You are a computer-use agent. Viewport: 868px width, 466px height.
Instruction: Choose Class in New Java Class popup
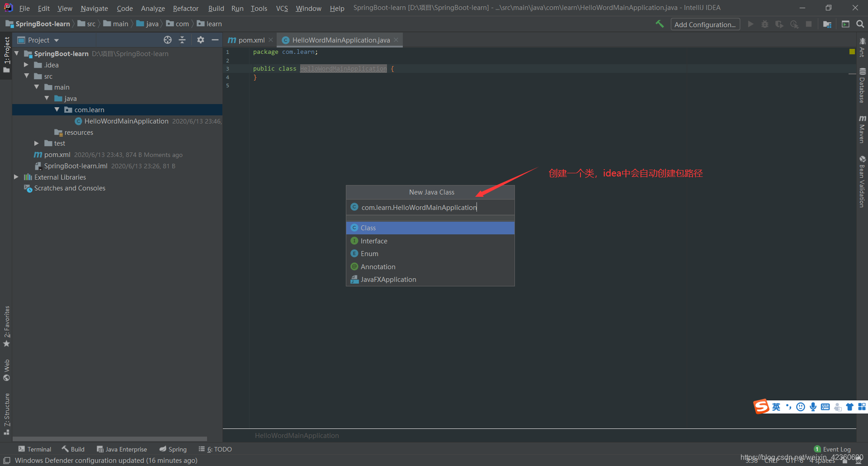click(x=430, y=228)
